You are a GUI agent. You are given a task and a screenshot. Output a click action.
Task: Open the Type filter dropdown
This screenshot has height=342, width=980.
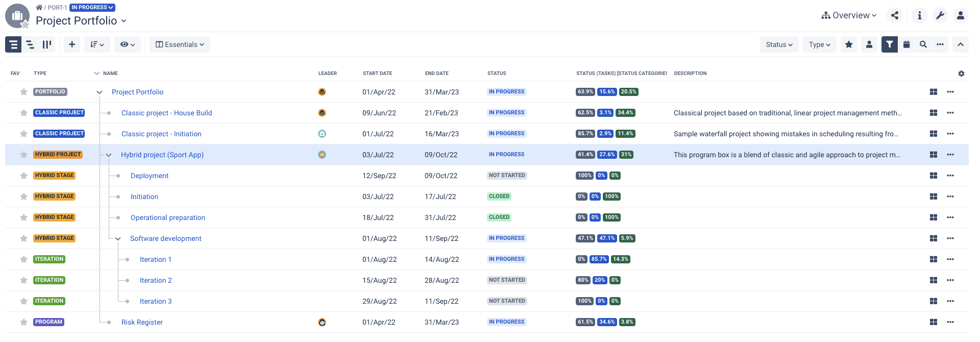click(x=820, y=44)
